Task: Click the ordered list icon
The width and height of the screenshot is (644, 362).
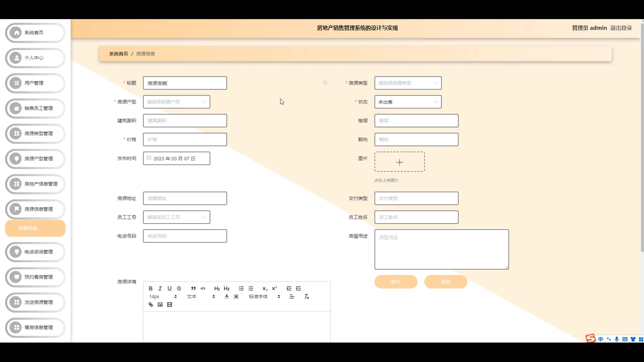Action: click(x=241, y=288)
